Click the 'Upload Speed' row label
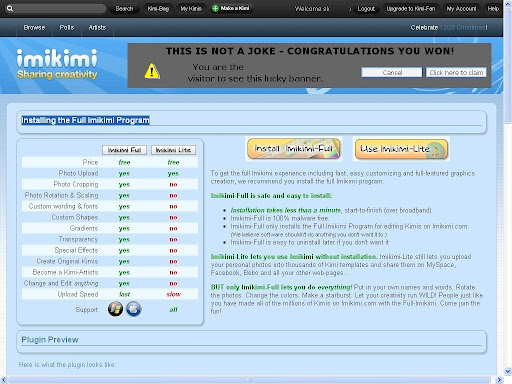 pyautogui.click(x=78, y=294)
